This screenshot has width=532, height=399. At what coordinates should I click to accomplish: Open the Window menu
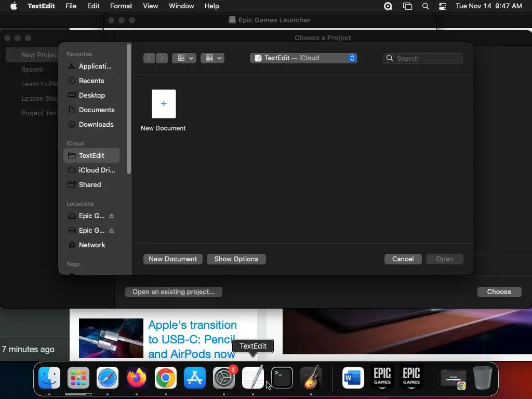coord(181,6)
